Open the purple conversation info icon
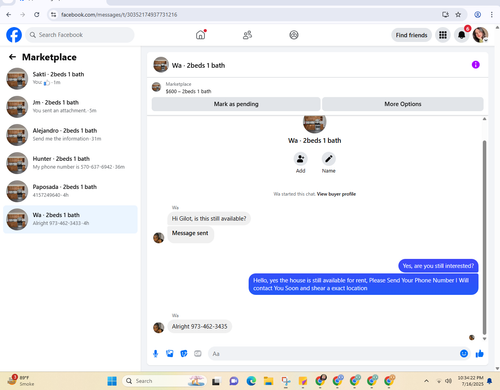Screen dimensions: 500x390 coord(475,65)
